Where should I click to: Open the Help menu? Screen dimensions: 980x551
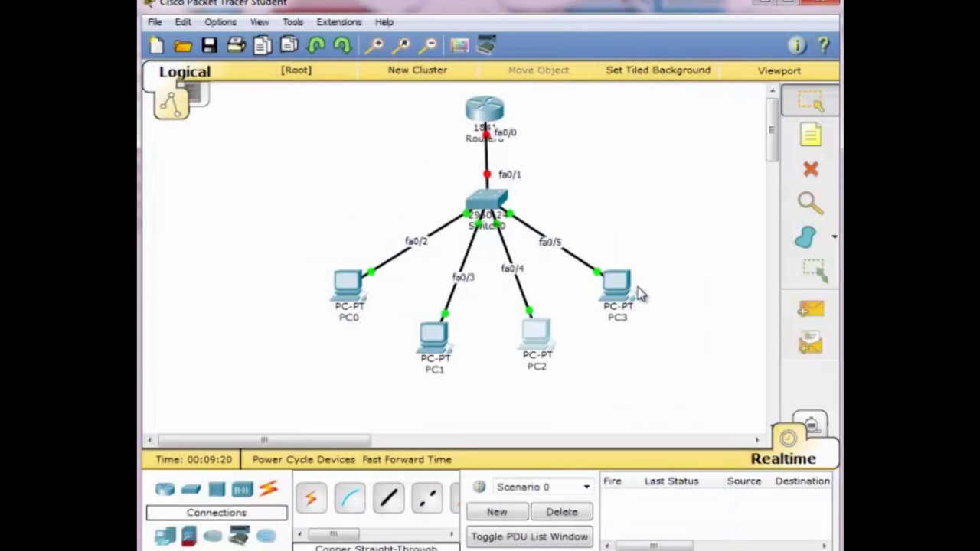coord(384,22)
